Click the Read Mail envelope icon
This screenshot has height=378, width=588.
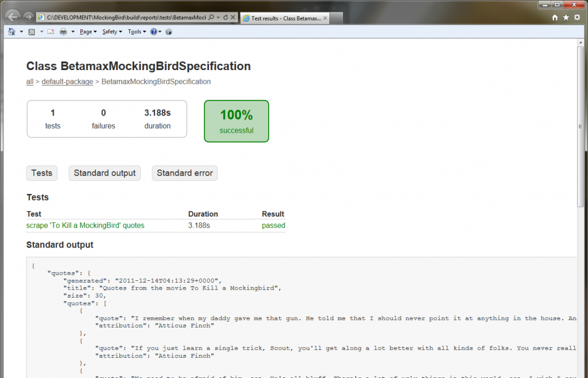pyautogui.click(x=51, y=32)
